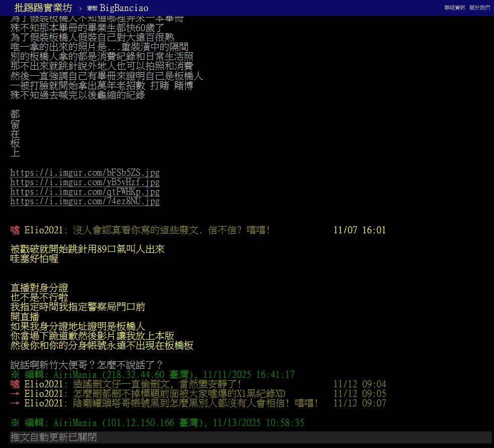Image resolution: width=494 pixels, height=448 pixels.
Task: Click the ※ symbol on the 11/11/2025 edit line
Action: 15,375
